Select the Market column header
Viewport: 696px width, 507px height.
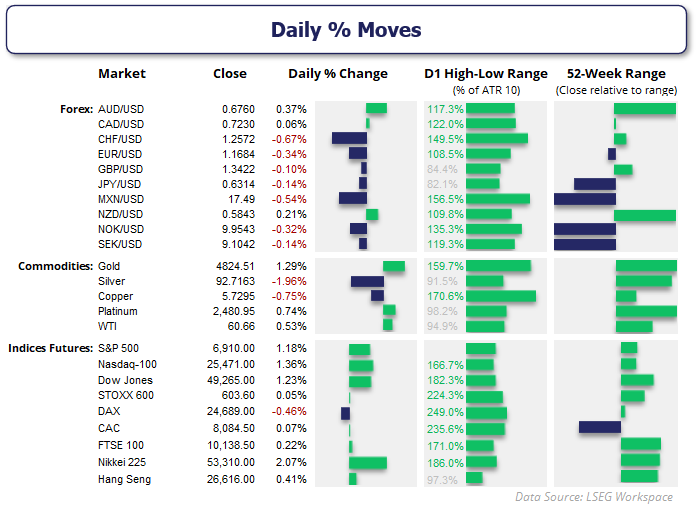[122, 74]
